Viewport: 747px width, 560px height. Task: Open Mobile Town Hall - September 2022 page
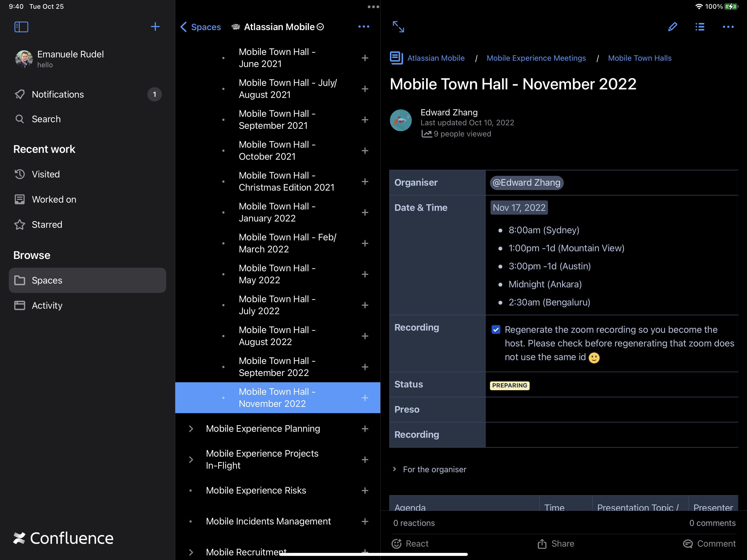click(x=278, y=367)
